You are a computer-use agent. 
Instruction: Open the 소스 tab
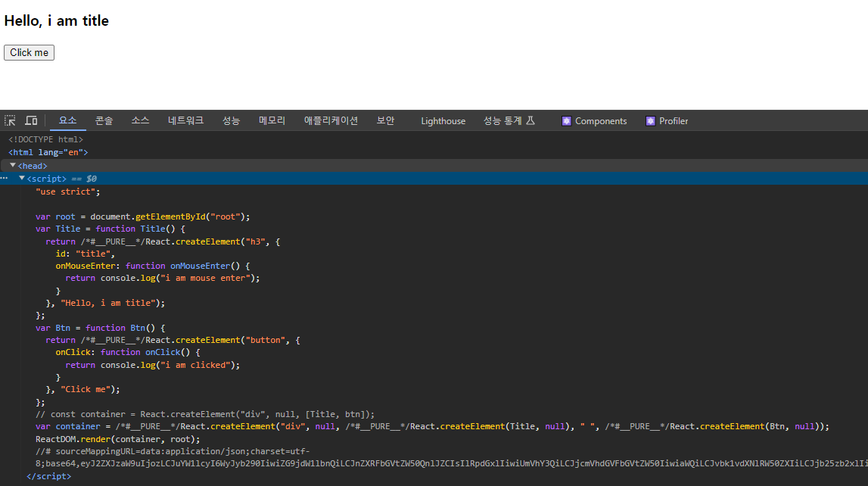pyautogui.click(x=140, y=120)
